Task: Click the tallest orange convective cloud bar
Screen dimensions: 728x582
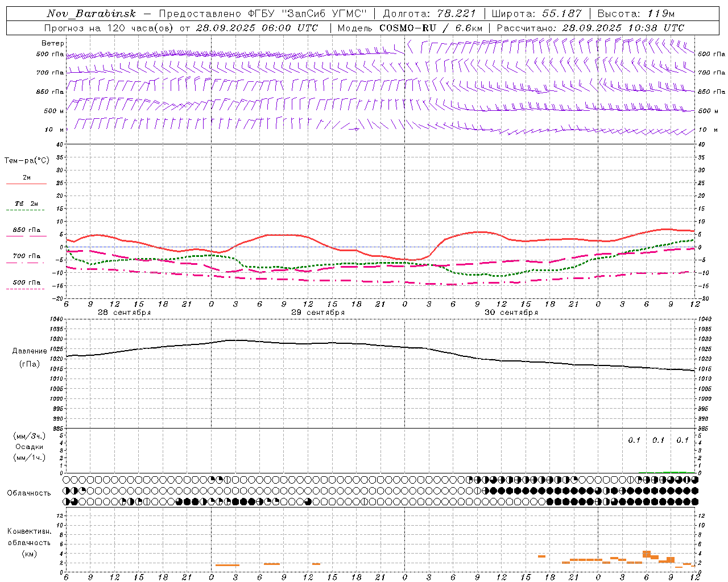Action: pos(647,554)
